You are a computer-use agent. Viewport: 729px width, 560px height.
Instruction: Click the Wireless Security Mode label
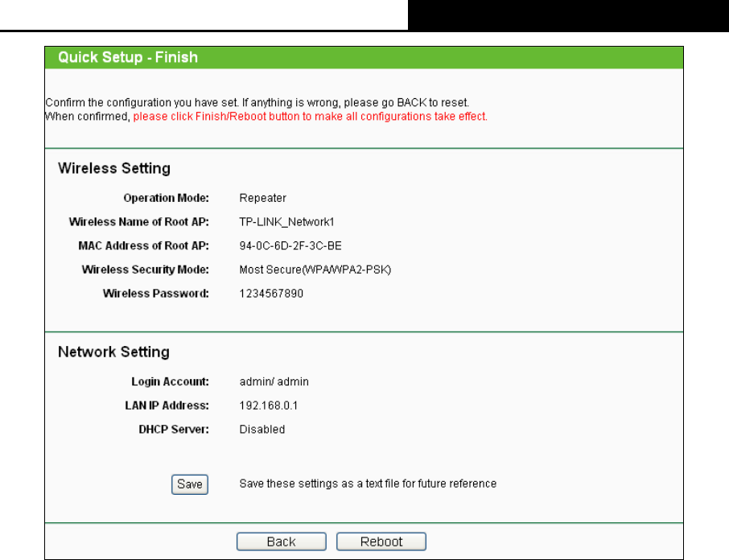coord(146,270)
